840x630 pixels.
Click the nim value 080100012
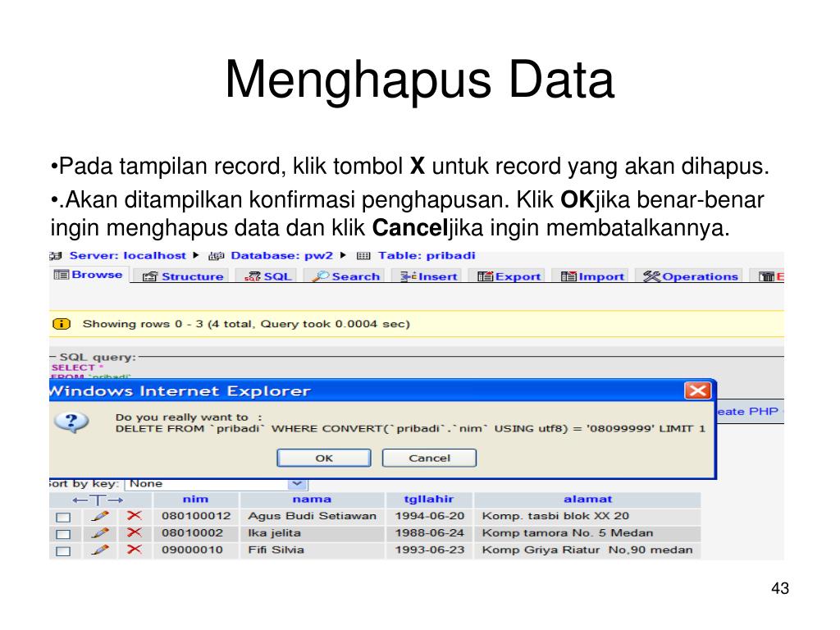pos(196,516)
